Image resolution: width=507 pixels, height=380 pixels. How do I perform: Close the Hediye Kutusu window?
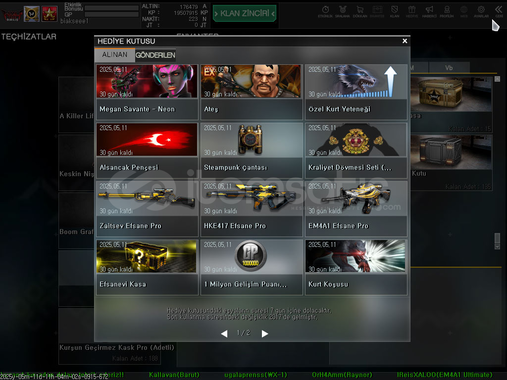(x=405, y=41)
